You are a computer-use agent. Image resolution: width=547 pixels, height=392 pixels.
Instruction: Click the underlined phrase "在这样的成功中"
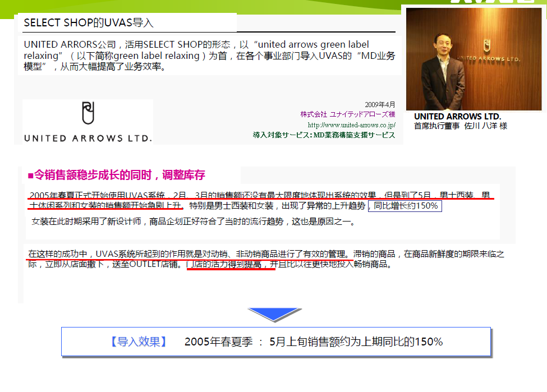point(58,254)
